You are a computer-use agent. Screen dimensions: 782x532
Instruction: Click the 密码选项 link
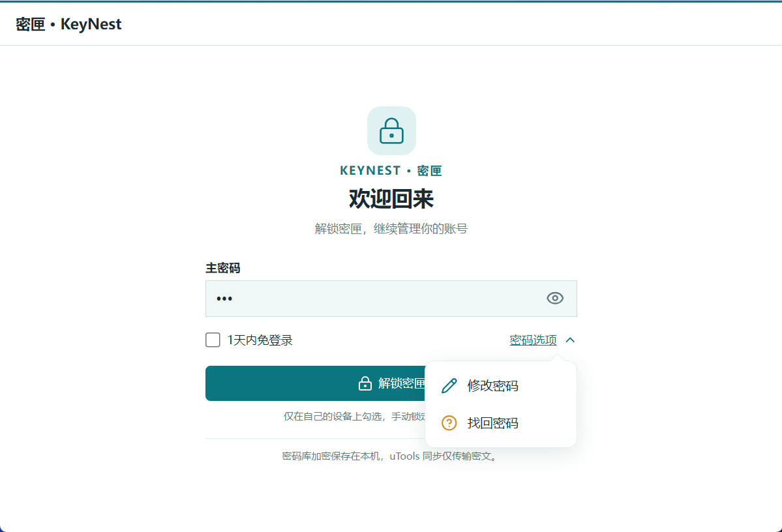click(533, 340)
